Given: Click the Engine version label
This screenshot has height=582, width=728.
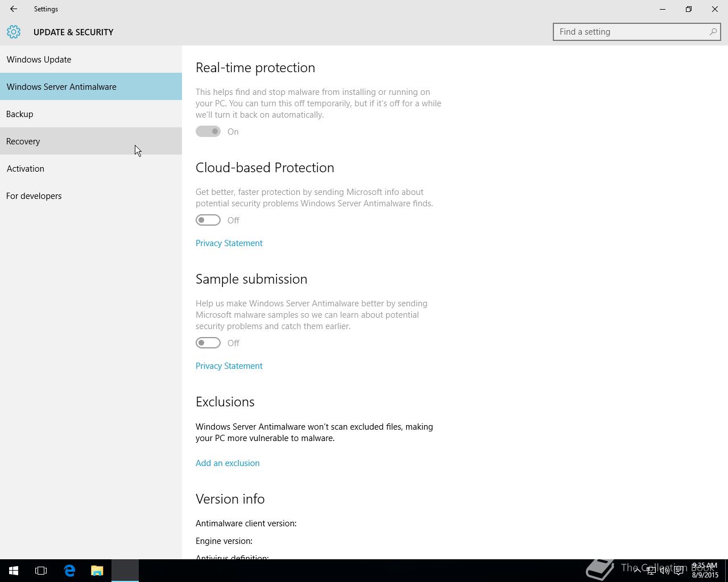Looking at the screenshot, I should pos(224,541).
